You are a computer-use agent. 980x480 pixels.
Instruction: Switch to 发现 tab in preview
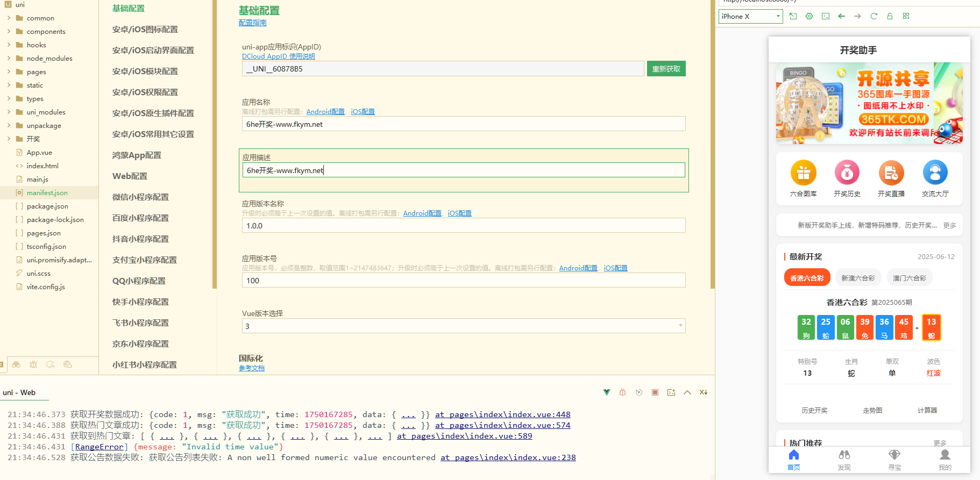pos(844,460)
